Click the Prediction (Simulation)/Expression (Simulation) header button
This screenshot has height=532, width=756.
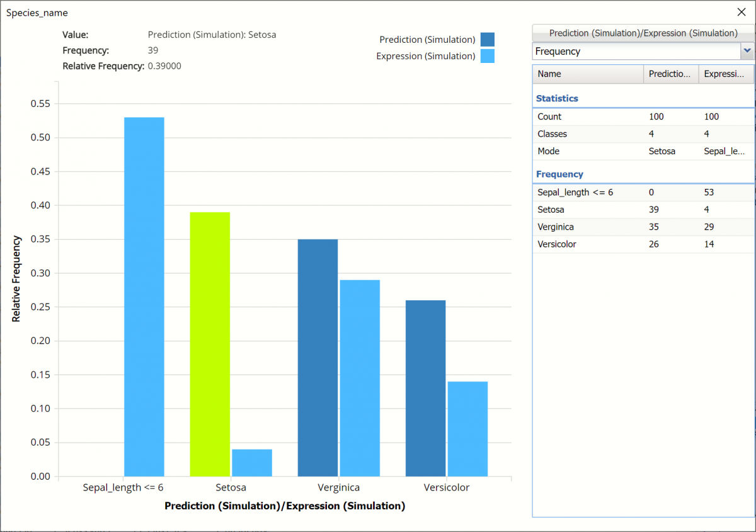click(x=643, y=33)
